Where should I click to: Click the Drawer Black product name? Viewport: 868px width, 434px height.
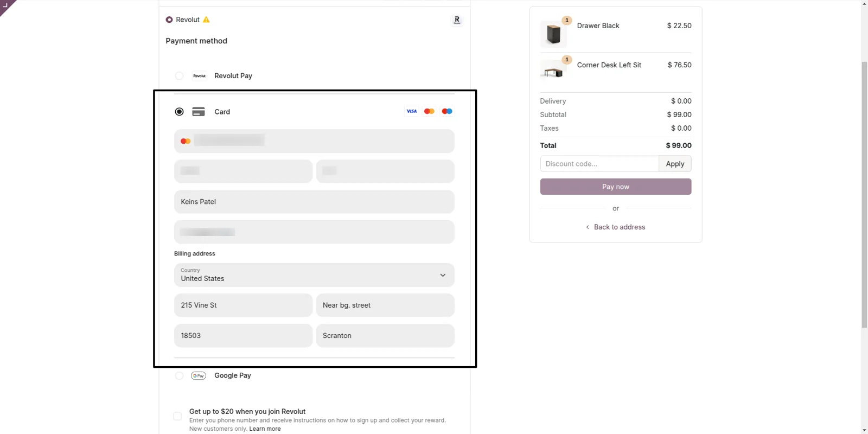tap(598, 25)
